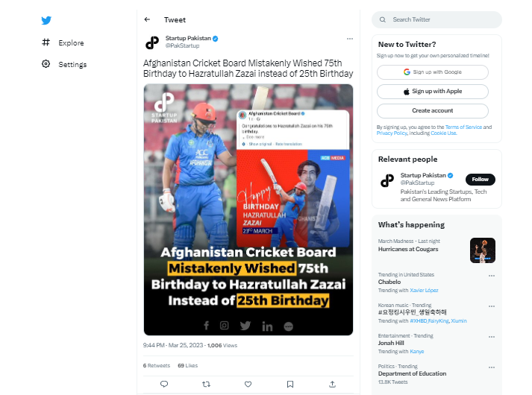Click the Twitter bird logo

46,20
